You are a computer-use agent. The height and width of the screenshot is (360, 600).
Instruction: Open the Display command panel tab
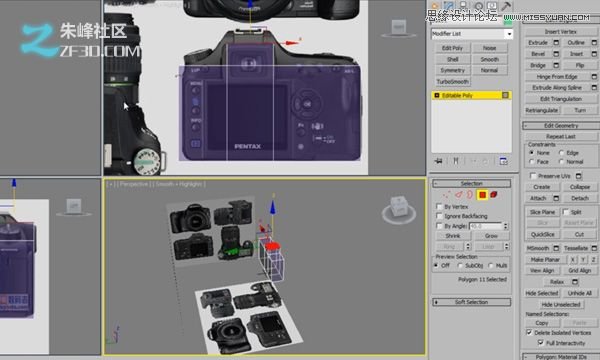click(x=492, y=5)
